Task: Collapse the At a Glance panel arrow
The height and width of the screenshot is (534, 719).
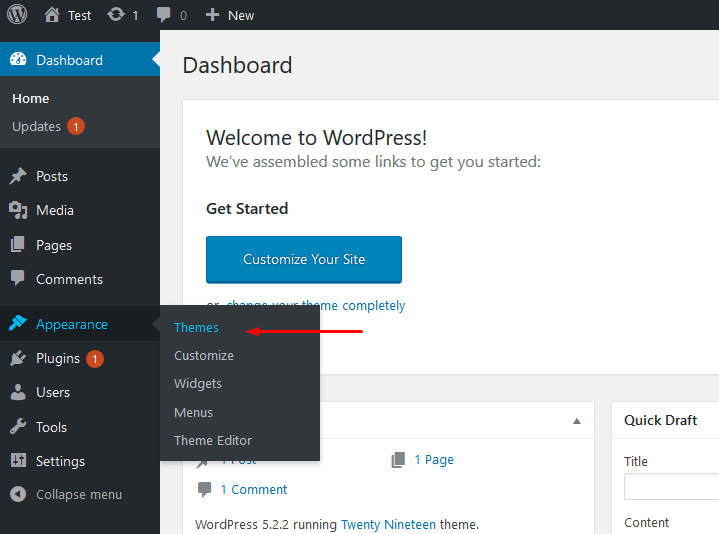Action: pyautogui.click(x=576, y=421)
